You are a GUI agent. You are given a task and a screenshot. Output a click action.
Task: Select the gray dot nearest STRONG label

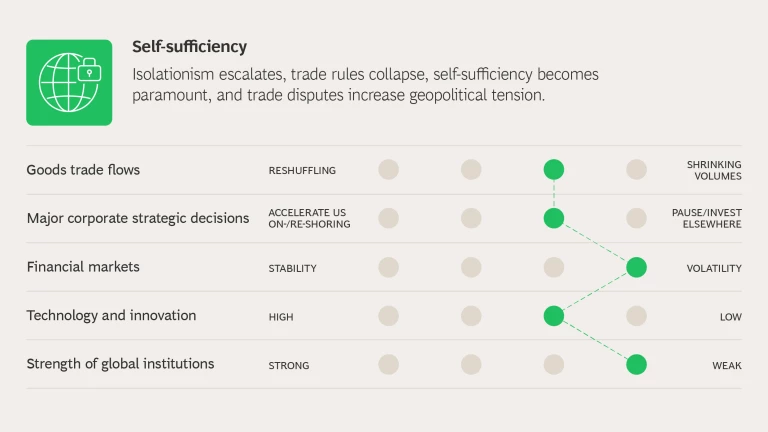tap(388, 364)
